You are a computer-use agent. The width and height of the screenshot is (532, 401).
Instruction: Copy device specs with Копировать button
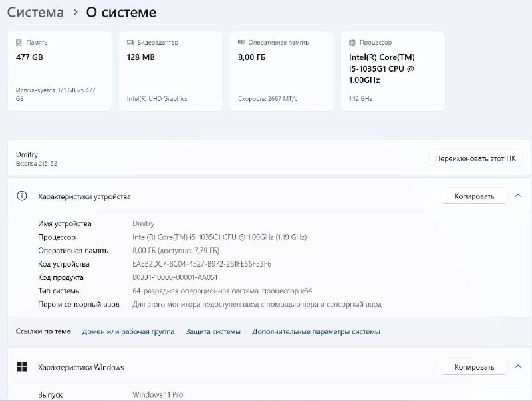(x=474, y=196)
